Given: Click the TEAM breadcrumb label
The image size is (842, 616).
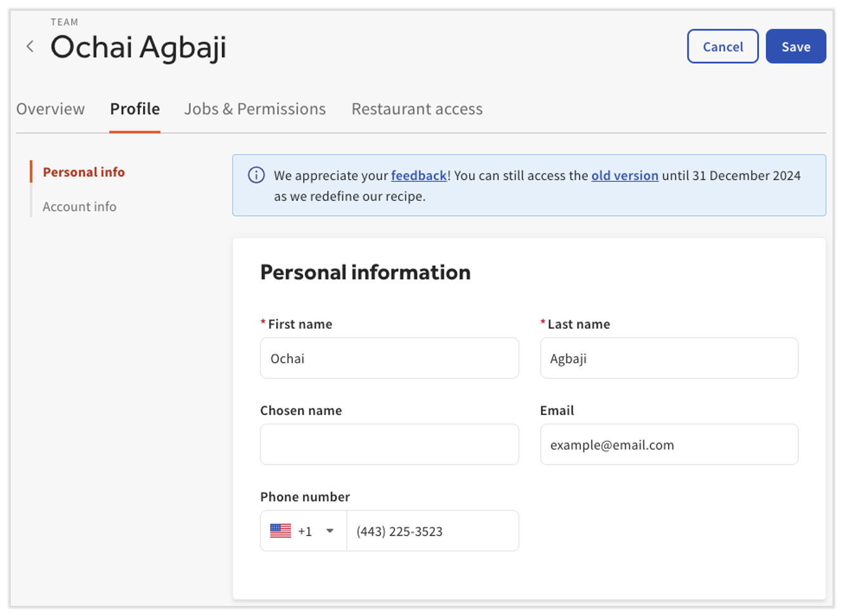Looking at the screenshot, I should coord(63,21).
